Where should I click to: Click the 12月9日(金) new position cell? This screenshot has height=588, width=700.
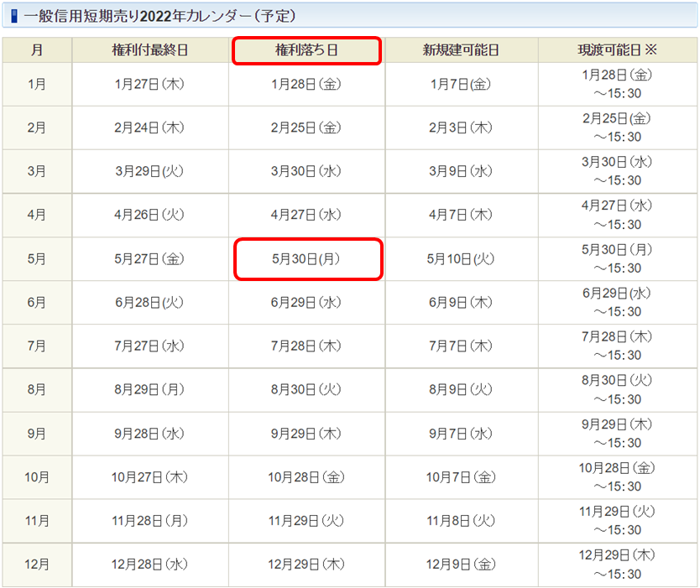pos(461,565)
